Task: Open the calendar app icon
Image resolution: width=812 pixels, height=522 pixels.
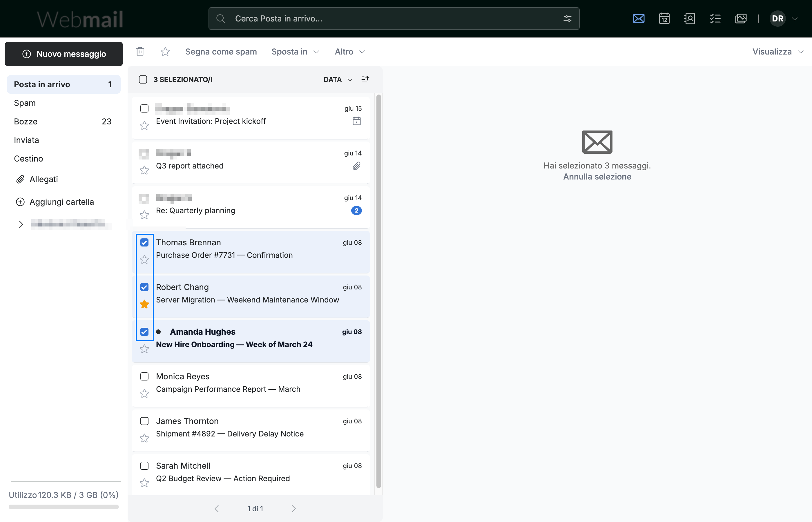Action: (x=664, y=18)
